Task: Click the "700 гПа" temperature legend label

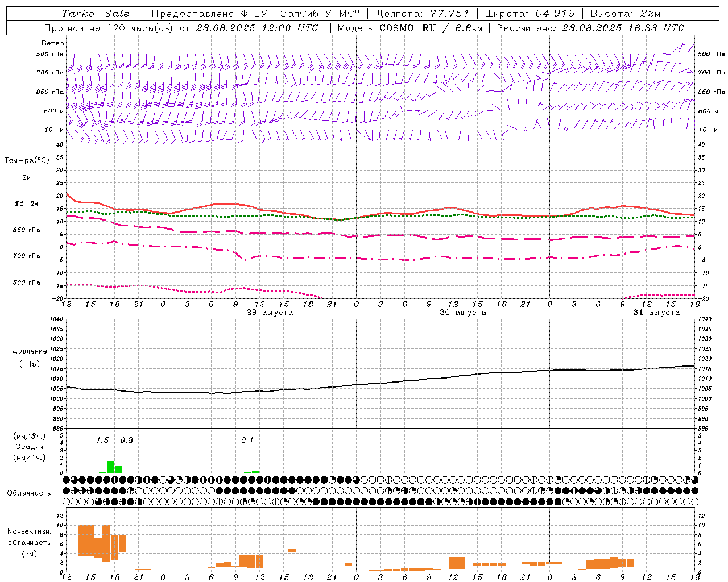Action: coord(26,256)
